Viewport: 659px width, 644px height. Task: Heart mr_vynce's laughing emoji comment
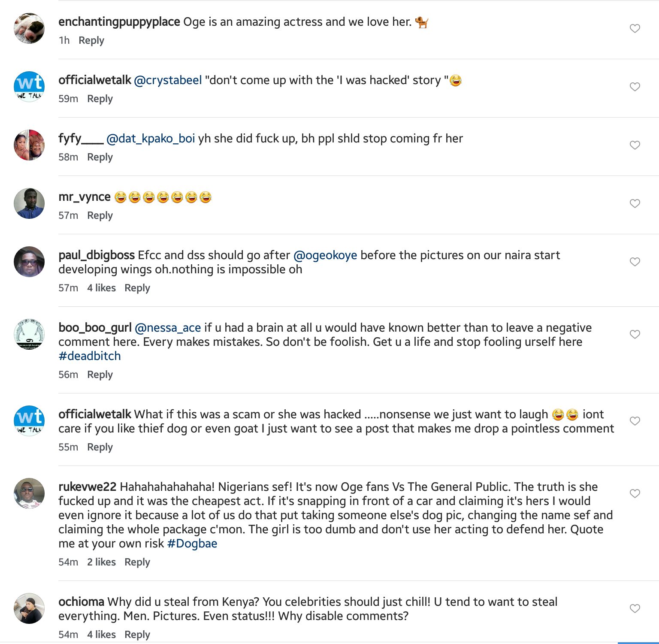coord(635,203)
